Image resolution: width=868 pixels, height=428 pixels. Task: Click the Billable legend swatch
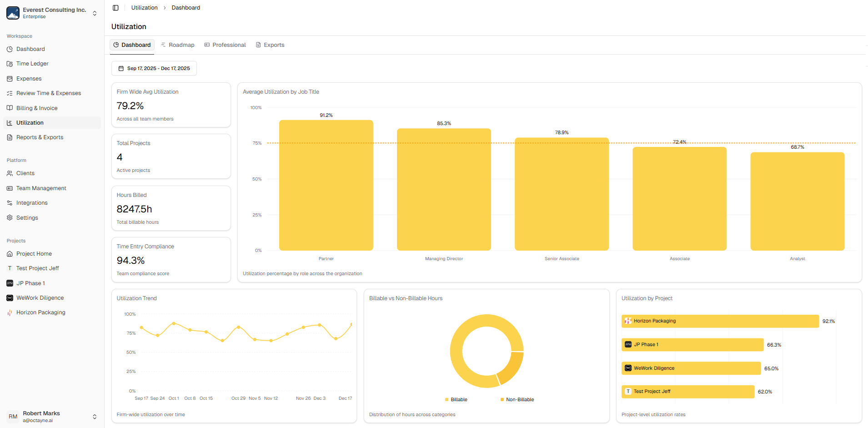(447, 400)
